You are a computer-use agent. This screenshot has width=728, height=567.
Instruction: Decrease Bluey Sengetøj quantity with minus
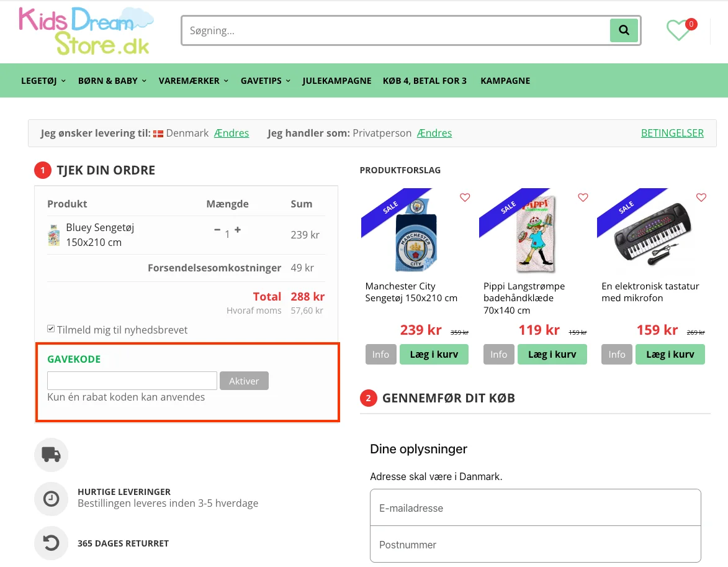coord(217,230)
